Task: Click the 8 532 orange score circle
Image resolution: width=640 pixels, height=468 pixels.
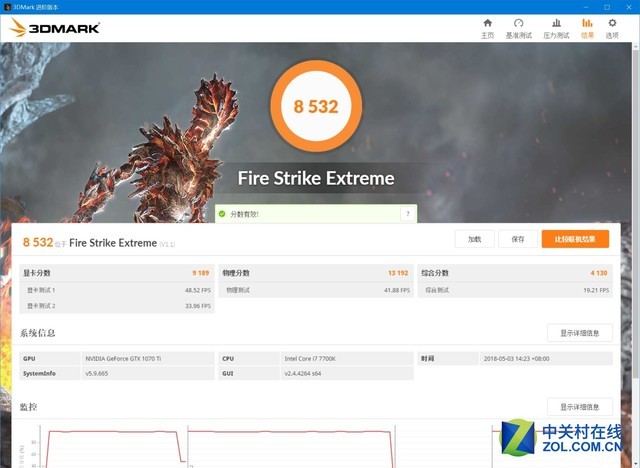Action: 316,106
